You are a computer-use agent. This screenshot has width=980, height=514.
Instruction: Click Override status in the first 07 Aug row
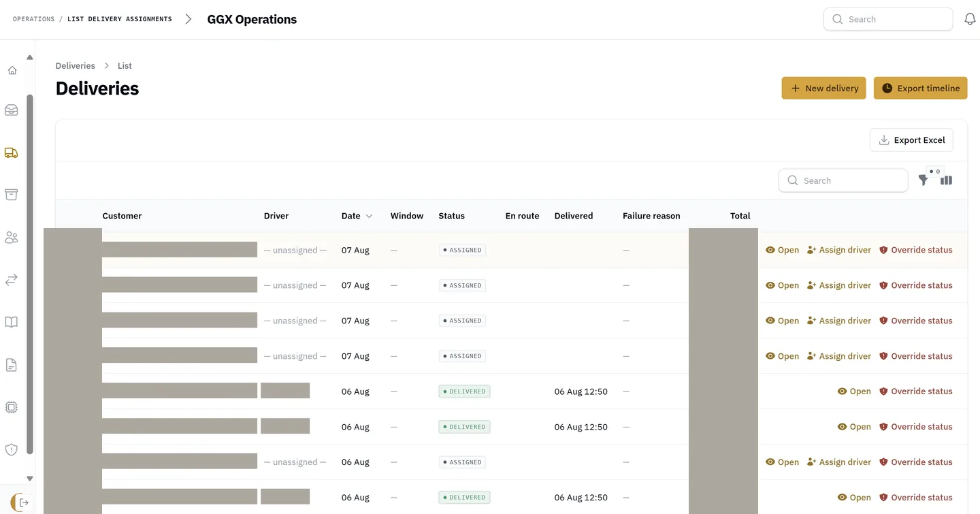pos(916,250)
